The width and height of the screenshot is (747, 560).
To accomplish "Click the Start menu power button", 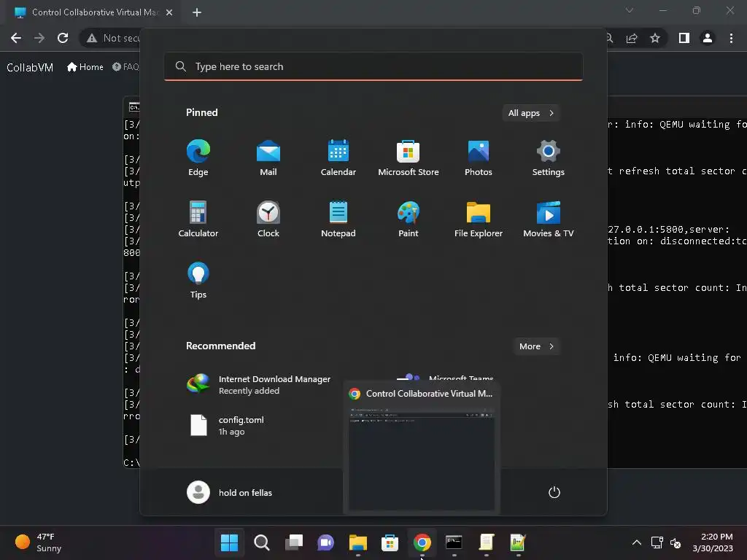I will 554,492.
